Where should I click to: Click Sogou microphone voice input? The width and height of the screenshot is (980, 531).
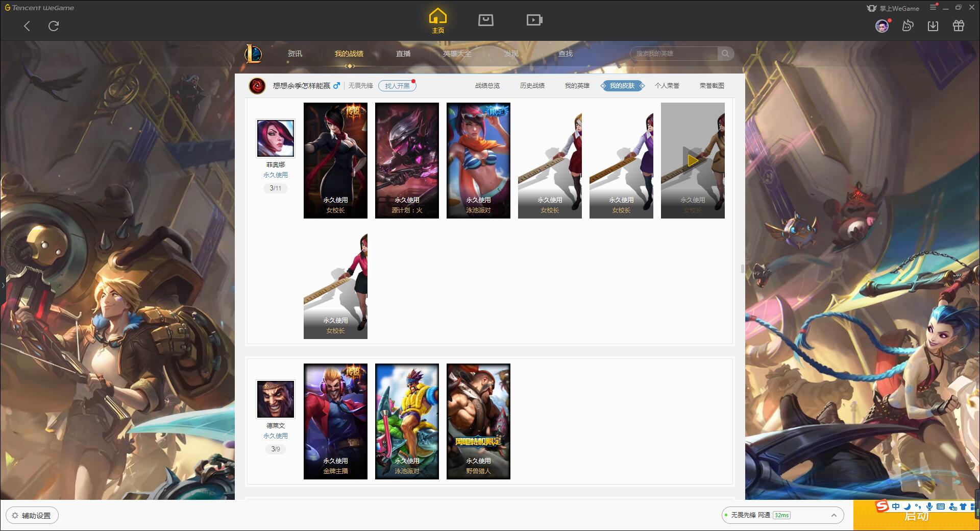[x=929, y=506]
